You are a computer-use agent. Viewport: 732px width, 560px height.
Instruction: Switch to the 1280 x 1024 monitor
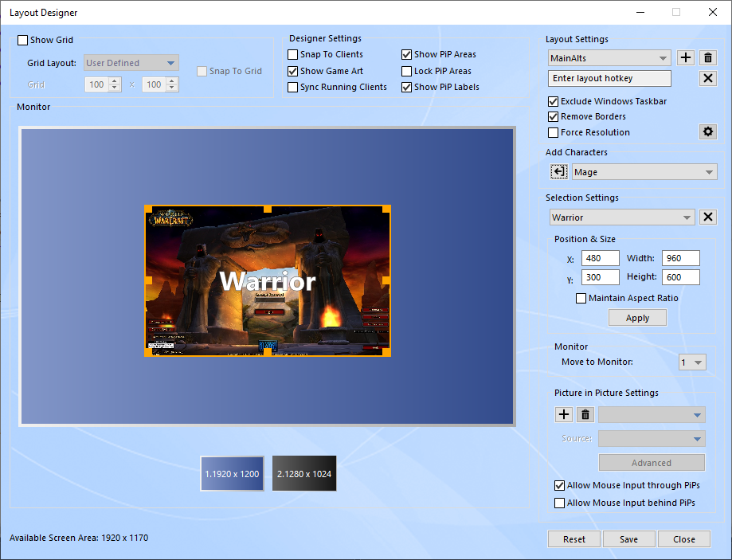click(304, 474)
